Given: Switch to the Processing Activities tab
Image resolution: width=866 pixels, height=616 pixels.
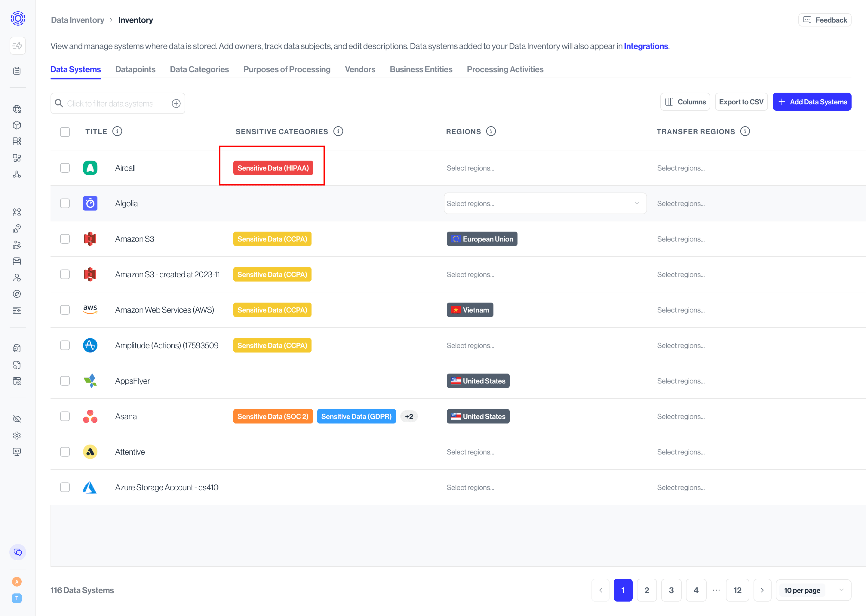Looking at the screenshot, I should click(x=505, y=69).
